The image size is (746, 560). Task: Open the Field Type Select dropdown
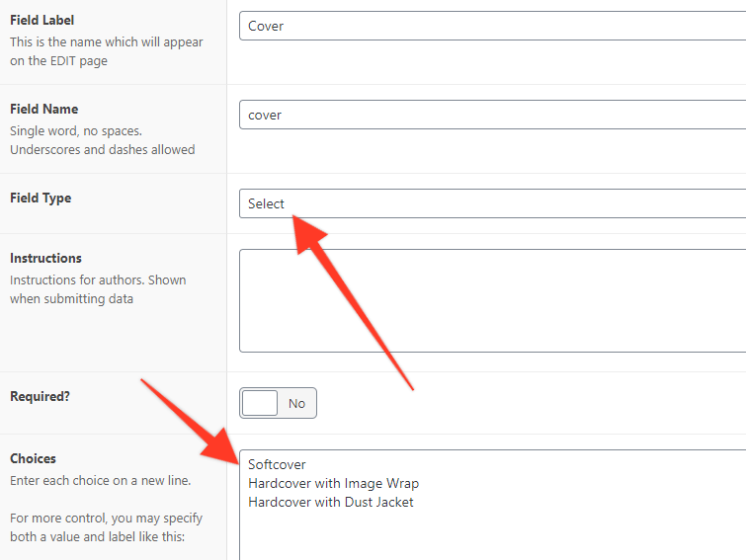pos(492,203)
